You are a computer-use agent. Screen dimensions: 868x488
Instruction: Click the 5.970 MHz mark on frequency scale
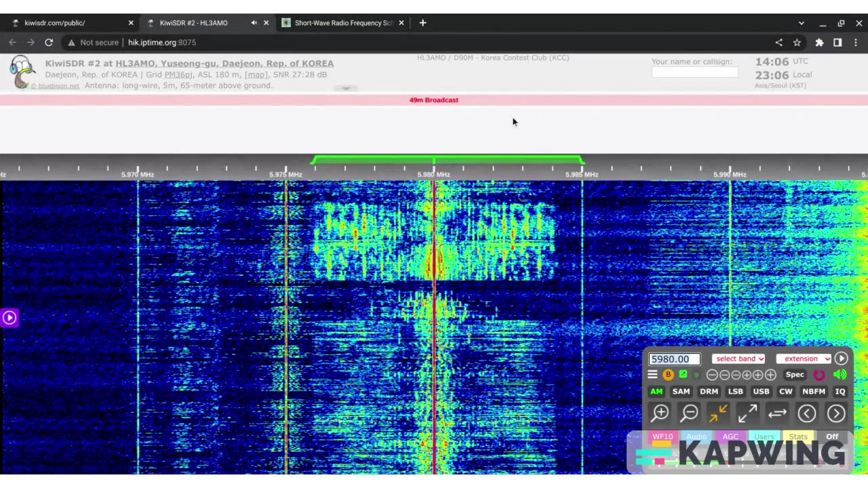pos(138,174)
